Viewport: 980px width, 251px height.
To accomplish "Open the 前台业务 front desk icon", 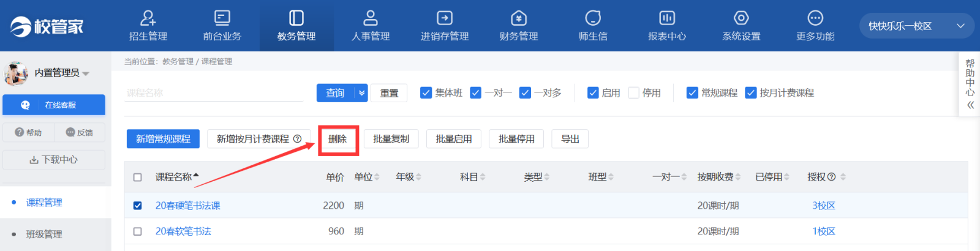I will (222, 18).
